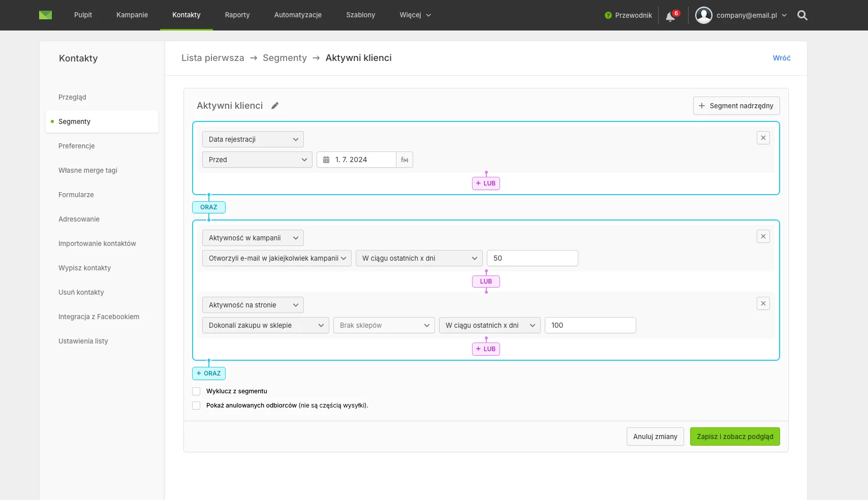
Task: Open the Więcej menu
Action: pyautogui.click(x=415, y=15)
